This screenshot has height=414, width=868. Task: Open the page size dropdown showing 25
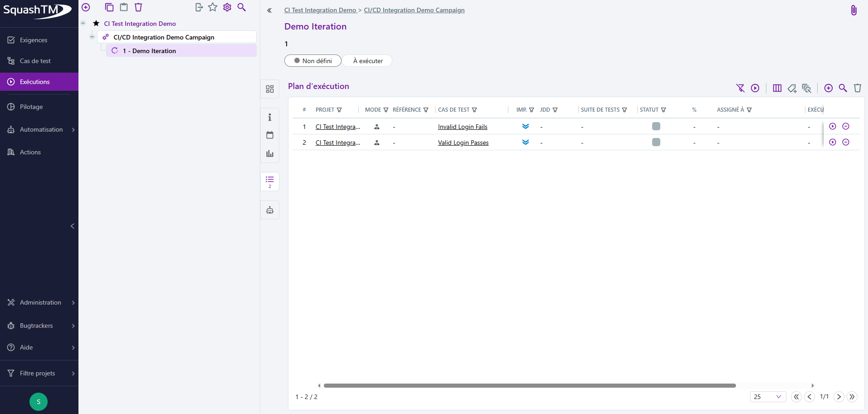click(767, 397)
